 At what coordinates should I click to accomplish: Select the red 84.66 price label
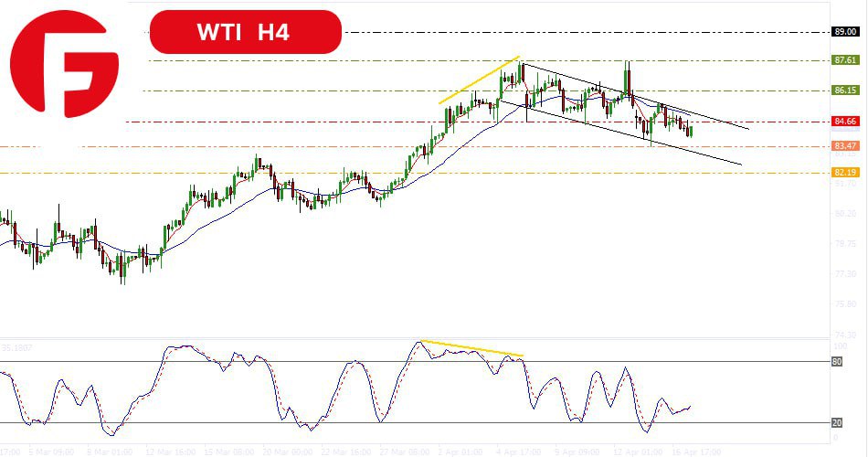pos(845,121)
